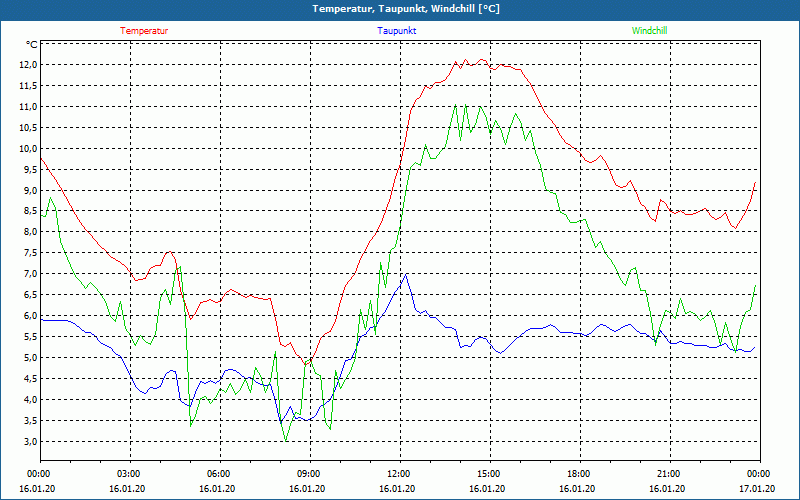
Task: Click the 4,5 y-axis value
Action: pos(30,379)
